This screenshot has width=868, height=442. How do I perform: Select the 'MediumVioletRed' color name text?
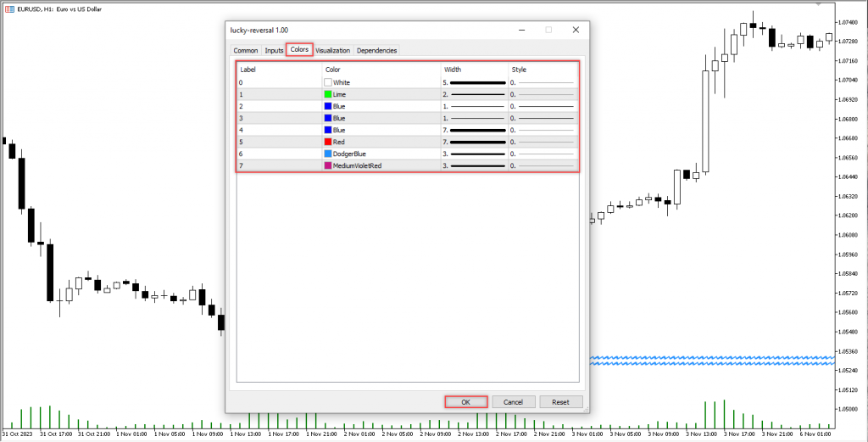357,165
